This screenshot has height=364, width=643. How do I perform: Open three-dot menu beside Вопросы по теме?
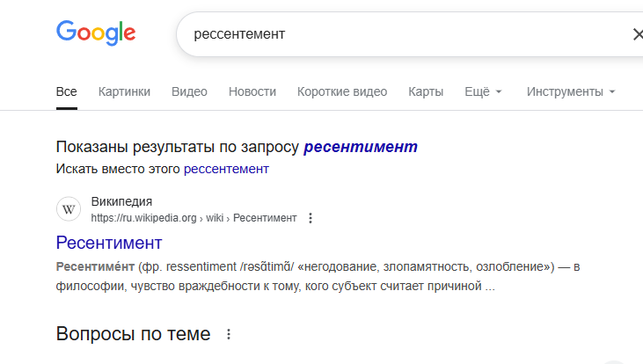coord(230,334)
